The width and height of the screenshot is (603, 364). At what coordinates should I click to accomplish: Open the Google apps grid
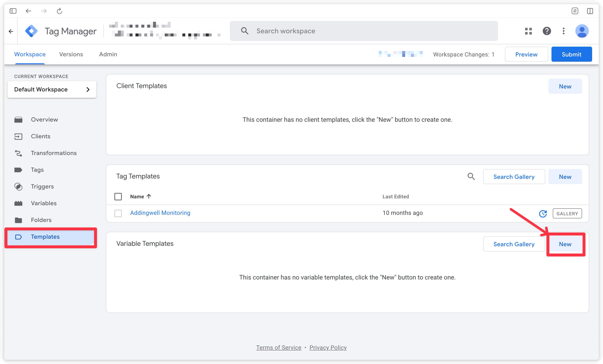(528, 31)
